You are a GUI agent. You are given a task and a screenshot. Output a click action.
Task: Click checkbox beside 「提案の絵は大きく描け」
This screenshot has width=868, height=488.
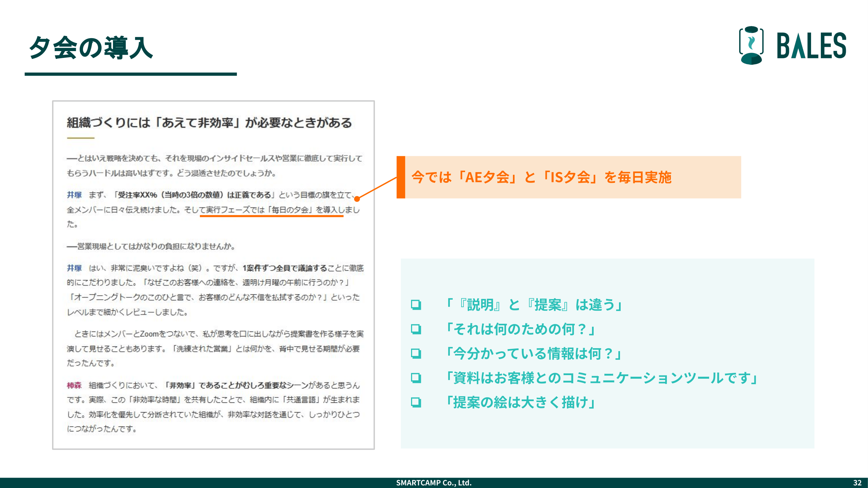[416, 402]
